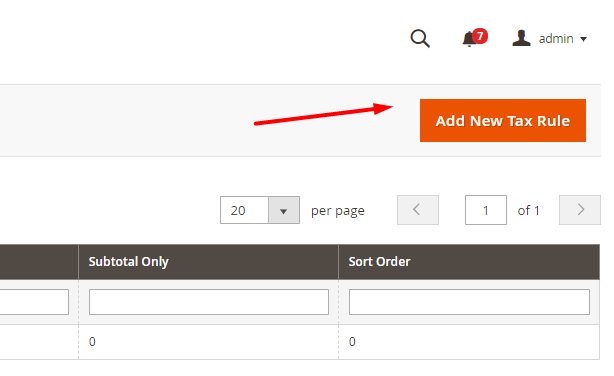The width and height of the screenshot is (614, 376).
Task: Go to previous page with left chevron
Action: point(418,210)
